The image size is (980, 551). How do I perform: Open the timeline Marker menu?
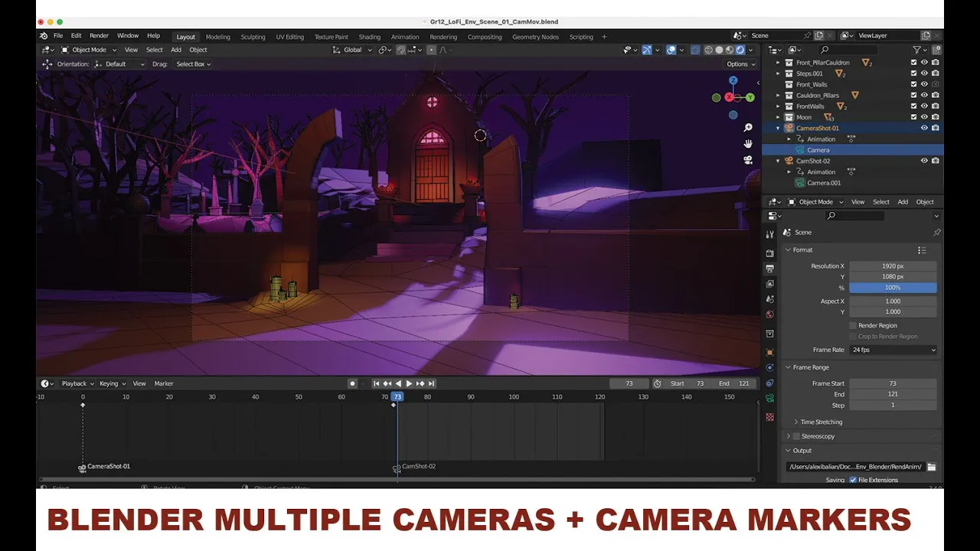point(164,383)
